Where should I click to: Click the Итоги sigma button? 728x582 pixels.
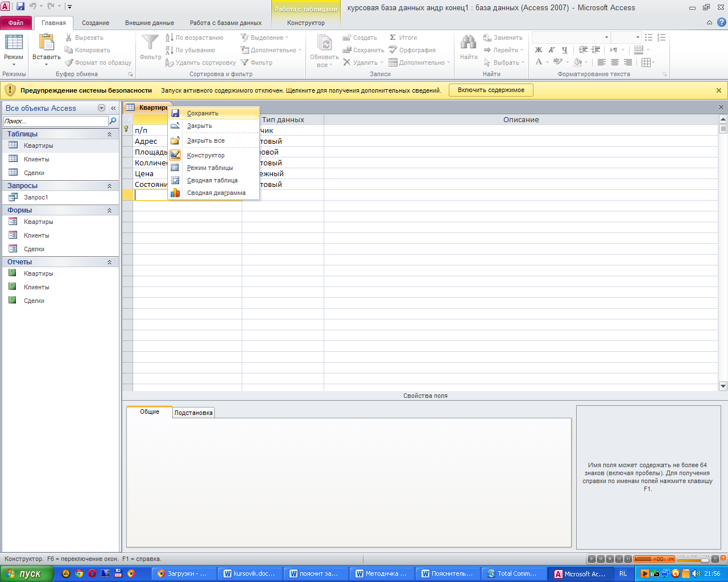[403, 38]
